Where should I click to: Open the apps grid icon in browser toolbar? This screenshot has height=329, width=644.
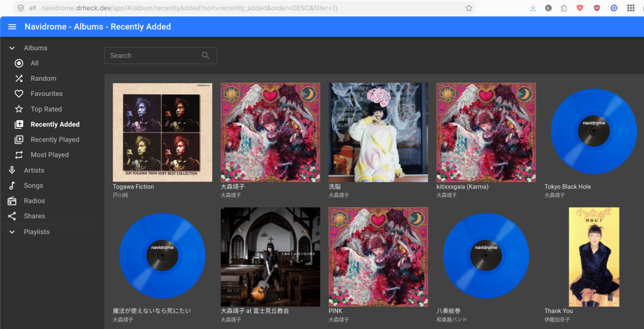(x=631, y=8)
